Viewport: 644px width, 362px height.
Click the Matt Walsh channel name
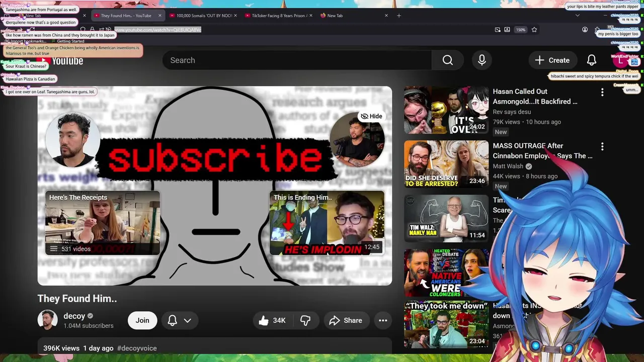click(x=508, y=166)
